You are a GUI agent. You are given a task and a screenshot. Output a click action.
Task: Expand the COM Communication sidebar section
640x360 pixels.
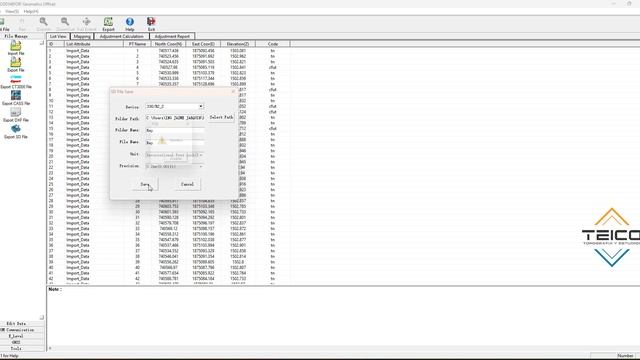pos(16,330)
